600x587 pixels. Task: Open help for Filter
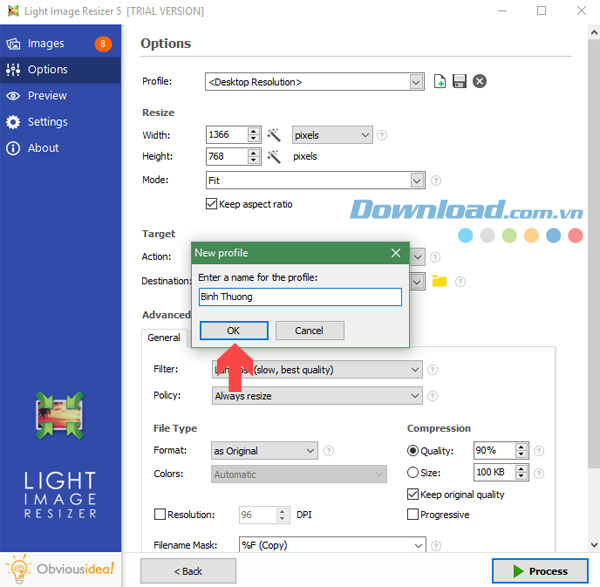tap(432, 370)
